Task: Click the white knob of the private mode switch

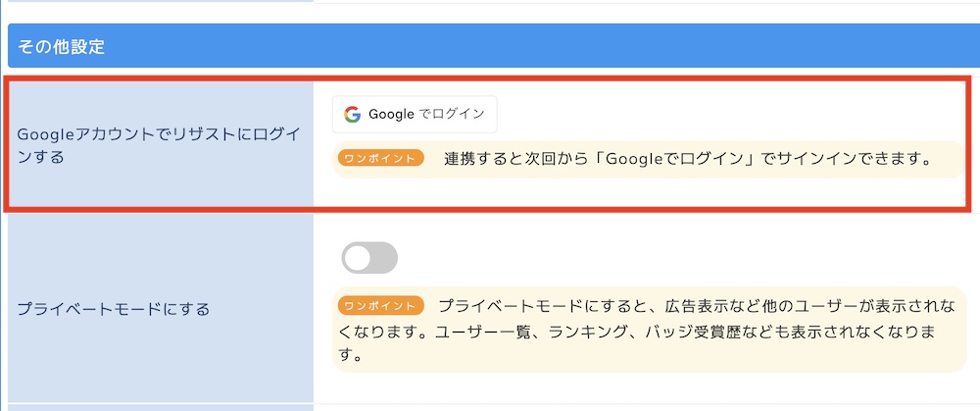Action: coord(358,258)
